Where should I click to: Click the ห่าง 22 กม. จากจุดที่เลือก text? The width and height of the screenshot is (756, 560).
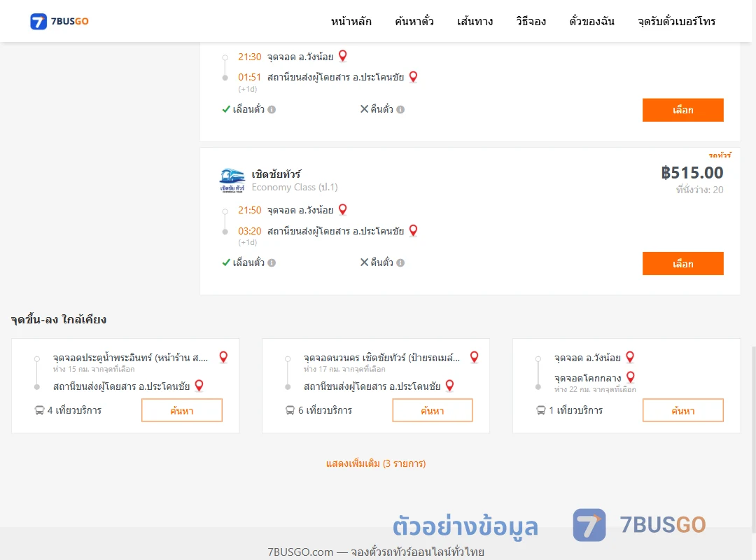pos(595,389)
